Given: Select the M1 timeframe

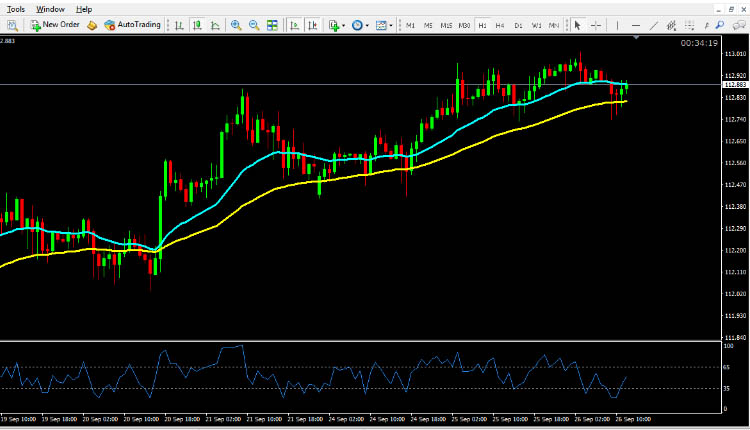Looking at the screenshot, I should pyautogui.click(x=410, y=25).
